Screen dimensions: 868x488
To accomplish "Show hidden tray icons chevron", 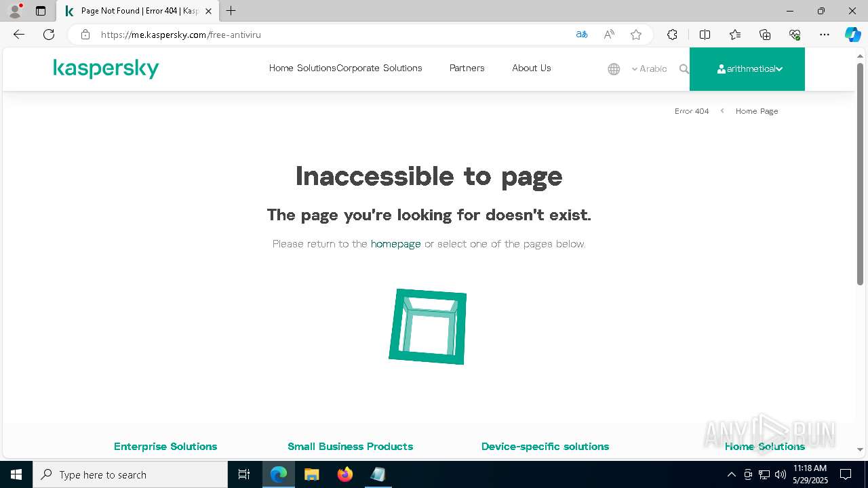I will [731, 474].
